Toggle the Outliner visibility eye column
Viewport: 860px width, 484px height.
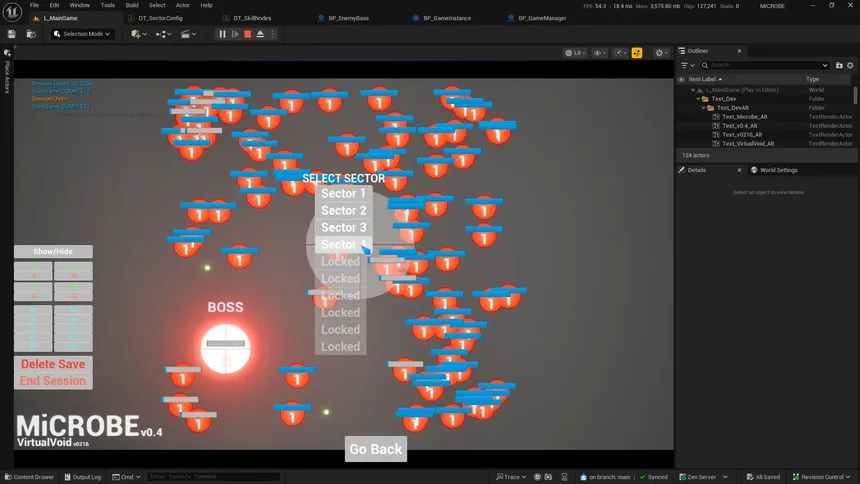682,79
